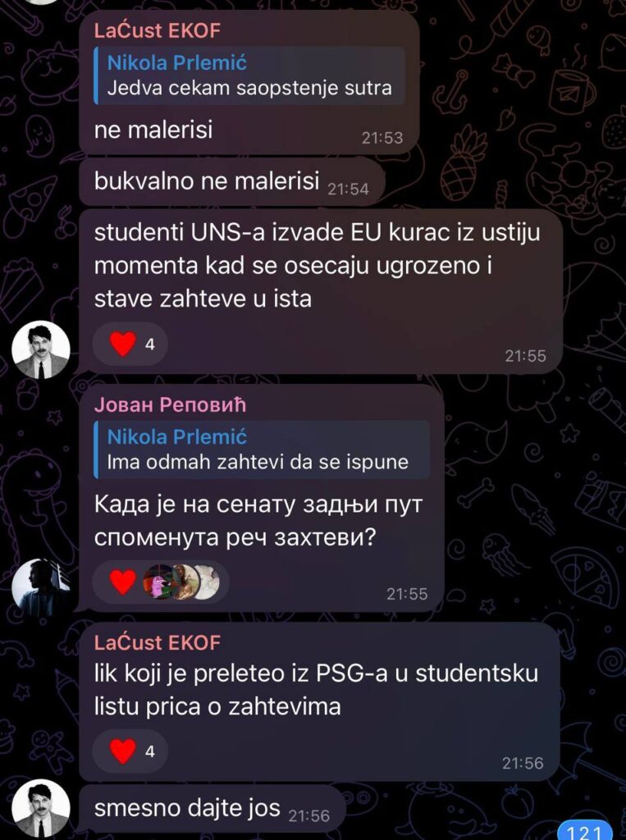The width and height of the screenshot is (626, 840).
Task: Open sender name Јован Реповић
Action: pyautogui.click(x=170, y=405)
